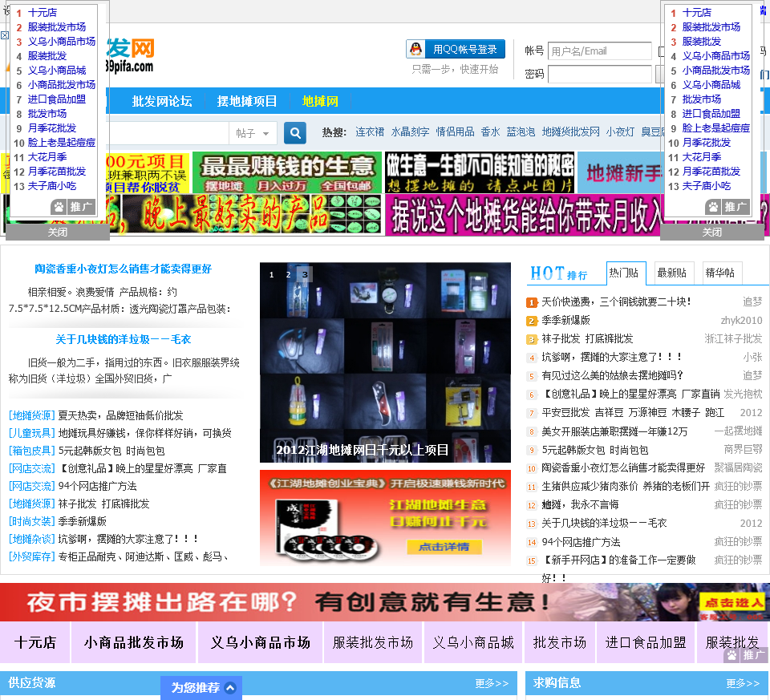The height and width of the screenshot is (700, 770).
Task: Open hot post 天价快递费，三个铜钱就要二十块!
Action: [x=616, y=302]
